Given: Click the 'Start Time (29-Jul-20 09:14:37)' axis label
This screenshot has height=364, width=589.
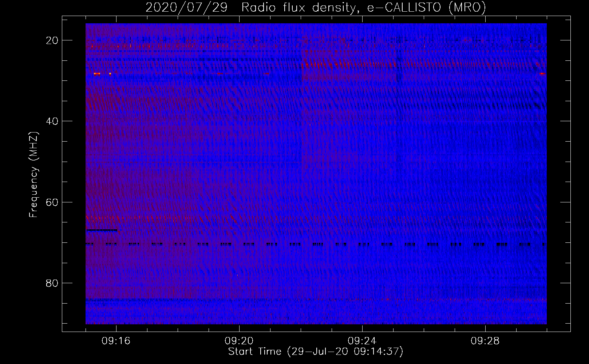Looking at the screenshot, I should tap(316, 352).
